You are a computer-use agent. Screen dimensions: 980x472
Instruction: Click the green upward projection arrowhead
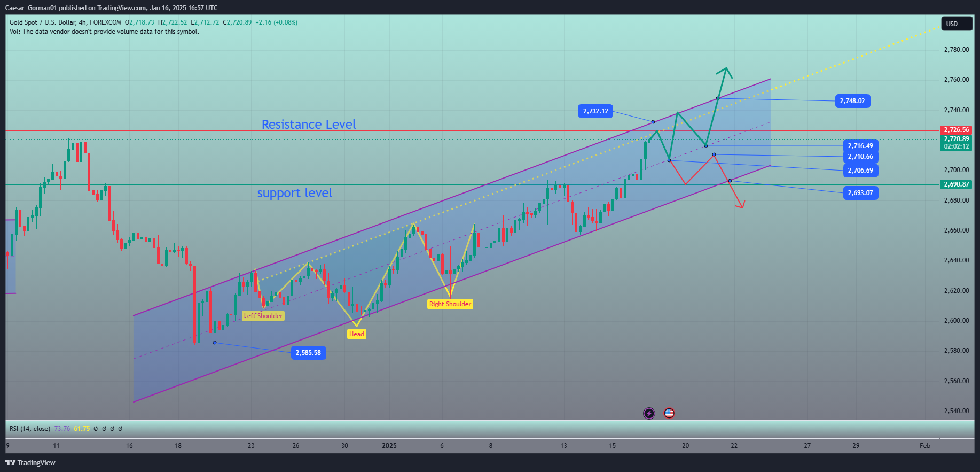pos(725,72)
